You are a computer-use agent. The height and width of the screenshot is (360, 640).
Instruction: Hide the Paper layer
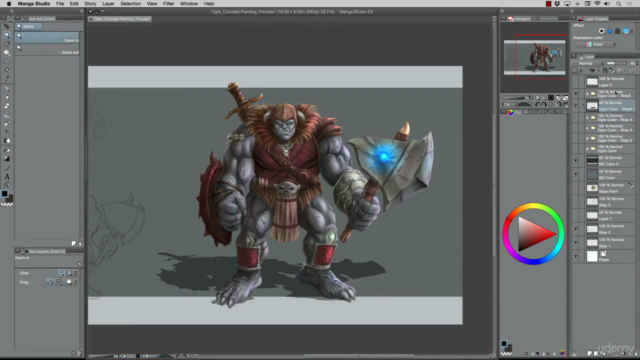576,256
